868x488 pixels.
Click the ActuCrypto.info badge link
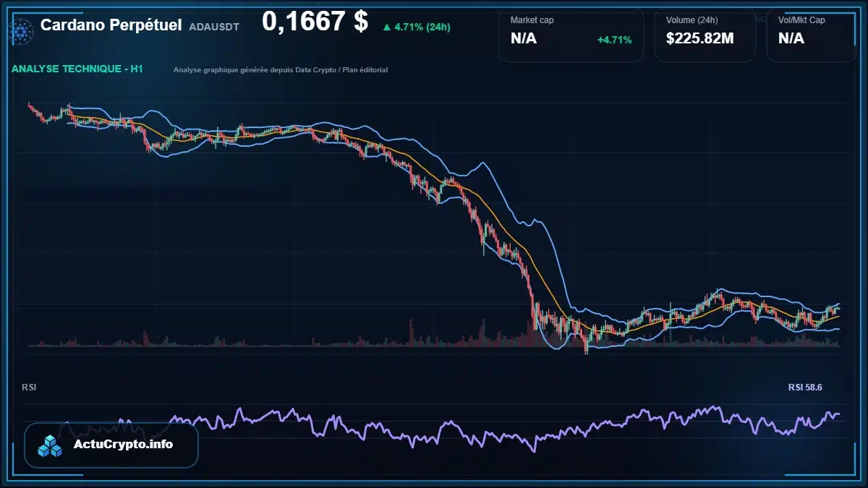[x=111, y=445]
